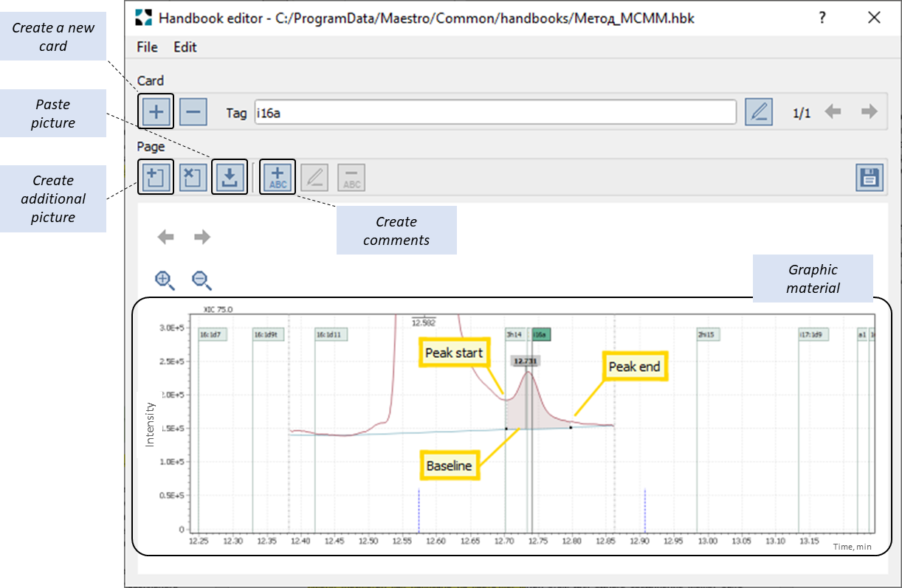Screen dimensions: 902x588
Task: Save the handbook with the floppy disk icon
Action: [x=870, y=178]
